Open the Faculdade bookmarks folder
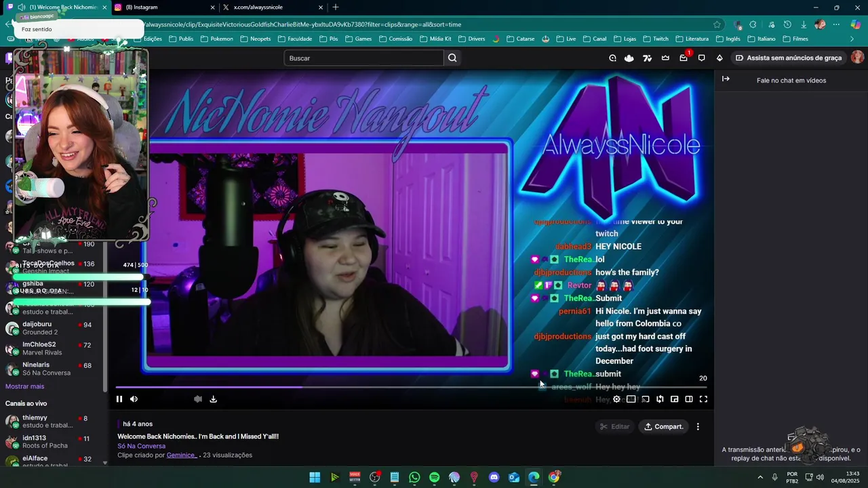 pyautogui.click(x=295, y=39)
